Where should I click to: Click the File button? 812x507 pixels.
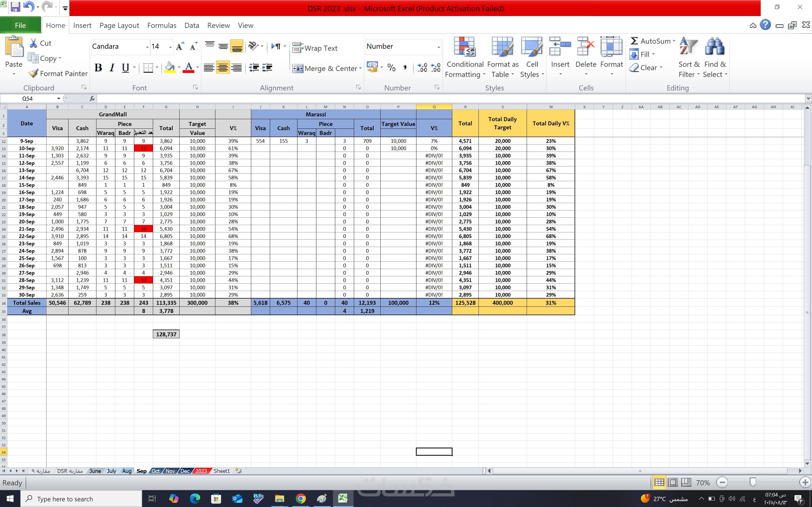pyautogui.click(x=21, y=25)
